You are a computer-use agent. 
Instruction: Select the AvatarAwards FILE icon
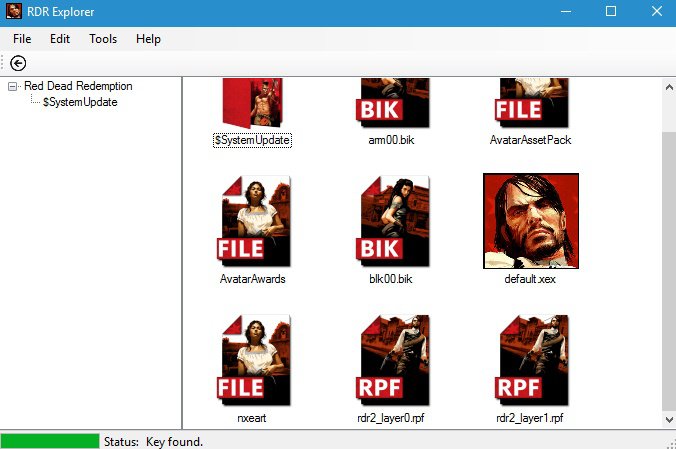254,221
